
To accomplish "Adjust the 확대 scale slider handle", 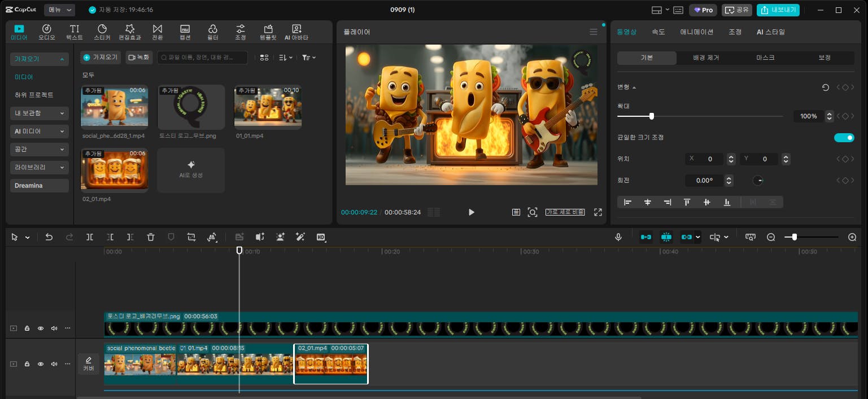I will pos(651,116).
